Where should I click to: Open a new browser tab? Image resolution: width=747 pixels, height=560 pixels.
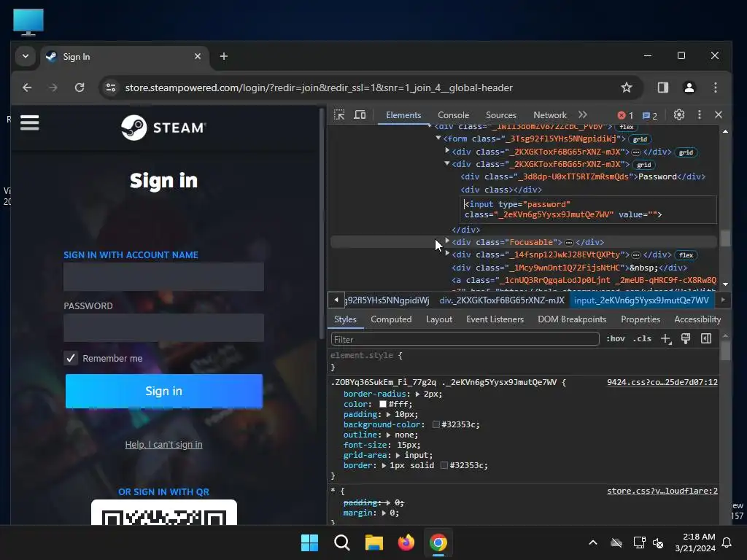[x=223, y=56]
